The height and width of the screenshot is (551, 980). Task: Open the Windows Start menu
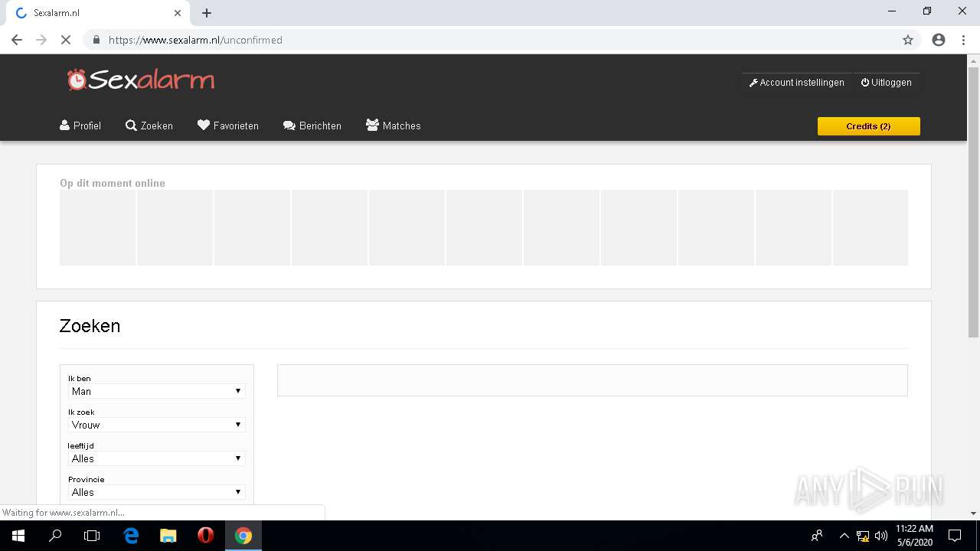[x=18, y=536]
